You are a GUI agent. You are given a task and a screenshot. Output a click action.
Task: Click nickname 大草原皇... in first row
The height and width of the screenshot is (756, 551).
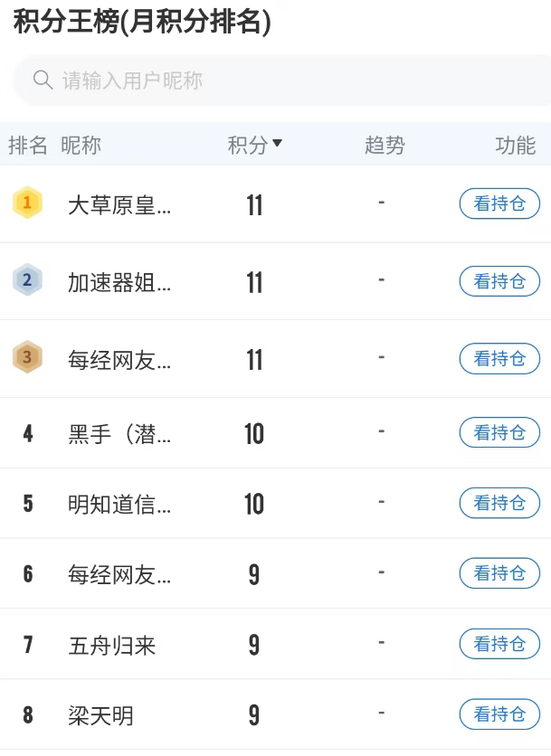[x=119, y=205]
